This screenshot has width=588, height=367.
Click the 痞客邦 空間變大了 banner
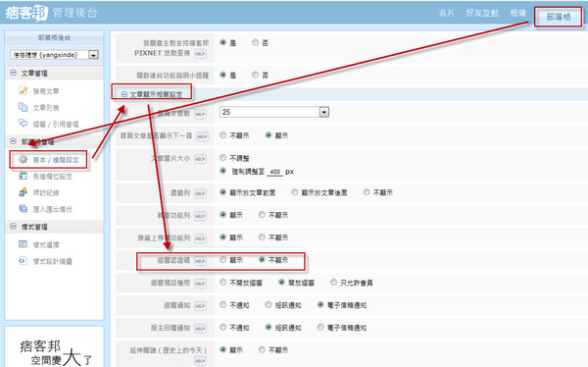(x=54, y=347)
